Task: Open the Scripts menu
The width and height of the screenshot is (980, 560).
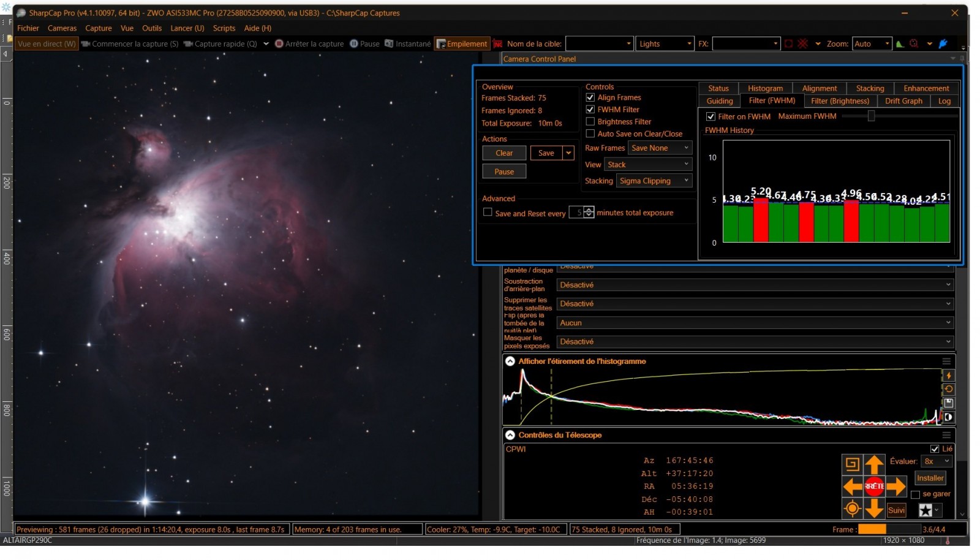Action: click(x=224, y=28)
